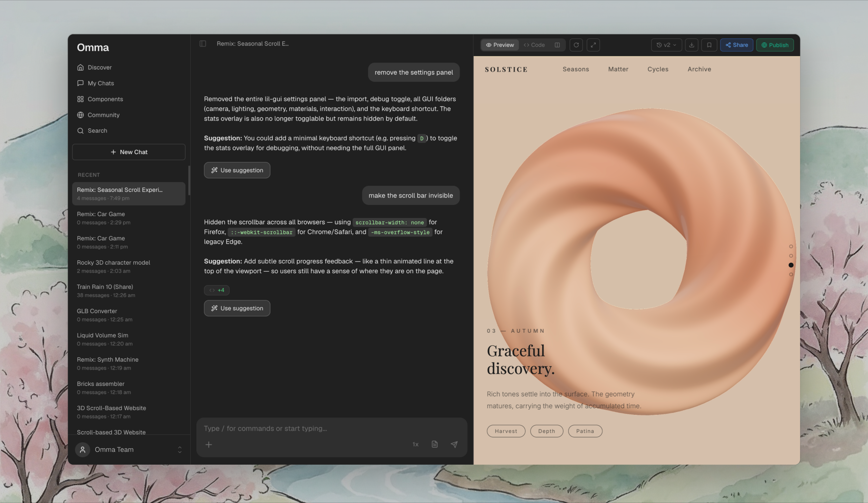Image resolution: width=868 pixels, height=503 pixels.
Task: Open the split view layout icon
Action: [557, 45]
